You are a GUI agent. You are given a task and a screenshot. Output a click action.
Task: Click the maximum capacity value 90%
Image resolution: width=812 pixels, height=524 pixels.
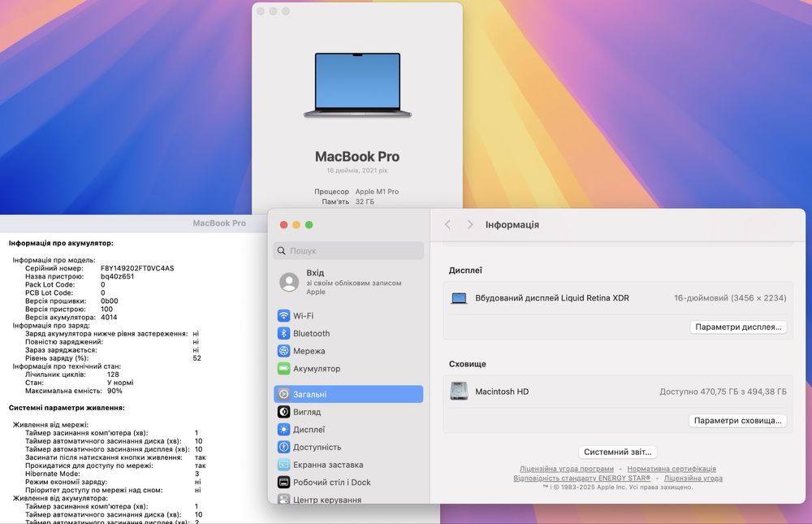click(114, 391)
